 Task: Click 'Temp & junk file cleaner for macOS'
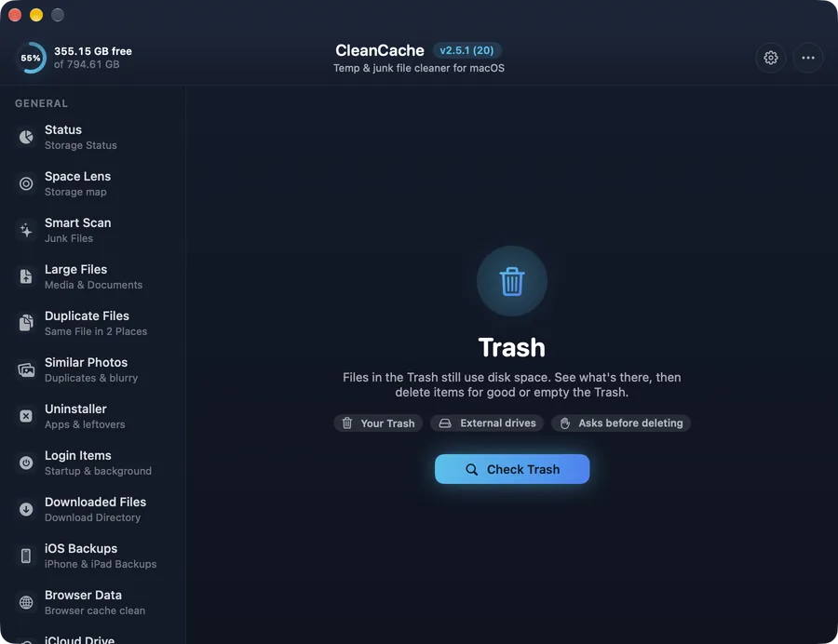[418, 68]
